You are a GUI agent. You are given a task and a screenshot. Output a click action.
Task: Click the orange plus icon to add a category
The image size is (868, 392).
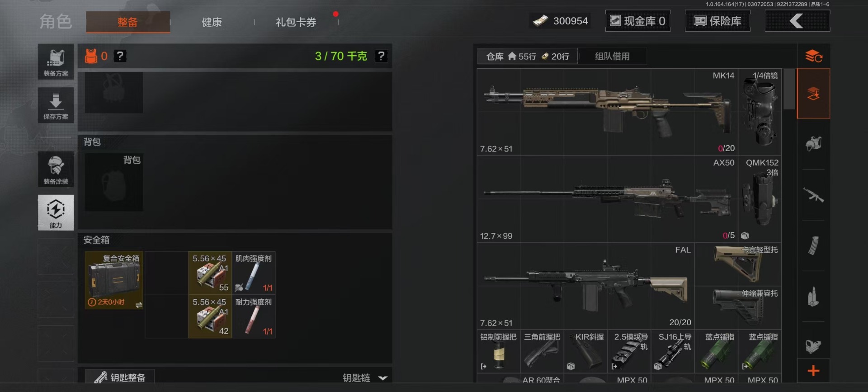tap(813, 371)
